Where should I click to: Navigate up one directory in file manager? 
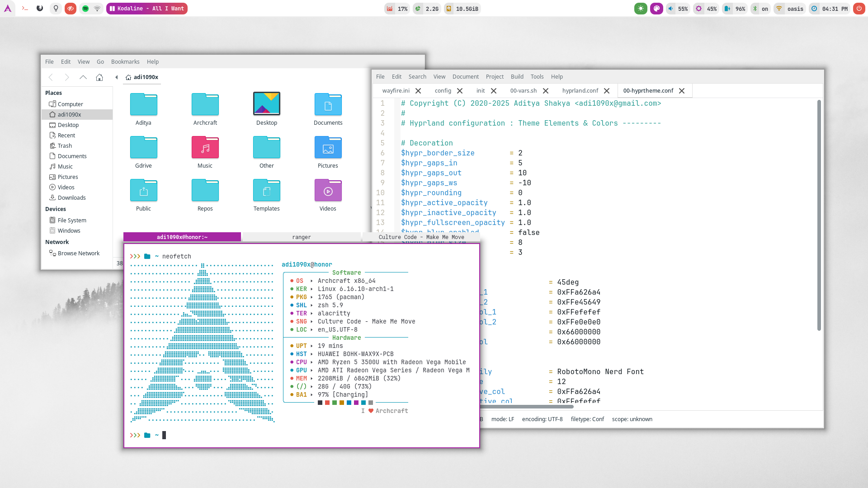point(83,77)
